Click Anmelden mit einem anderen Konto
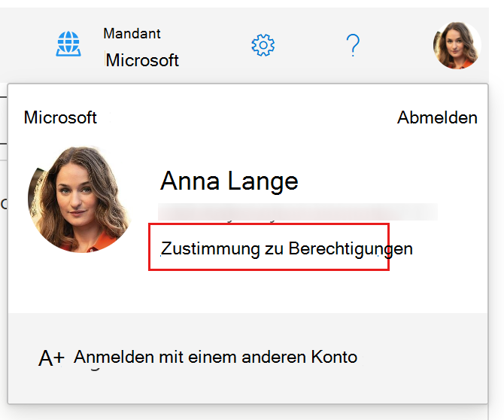The image size is (504, 420). (x=215, y=357)
